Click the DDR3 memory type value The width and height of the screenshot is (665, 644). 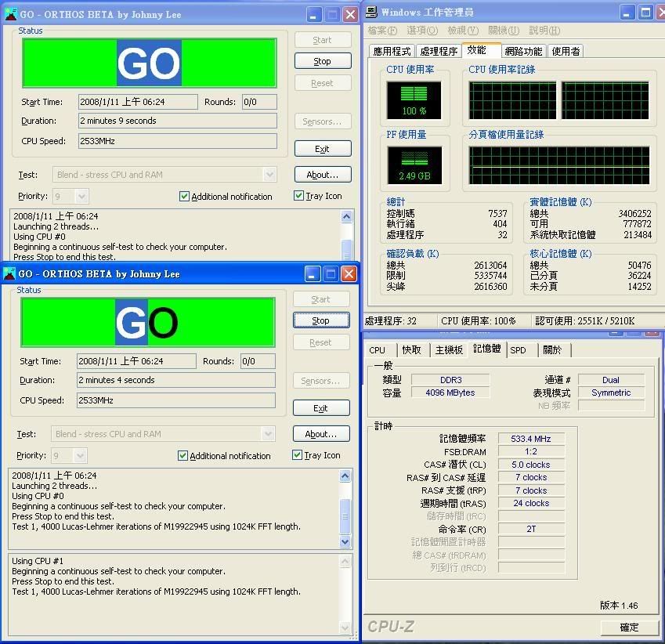click(x=450, y=380)
